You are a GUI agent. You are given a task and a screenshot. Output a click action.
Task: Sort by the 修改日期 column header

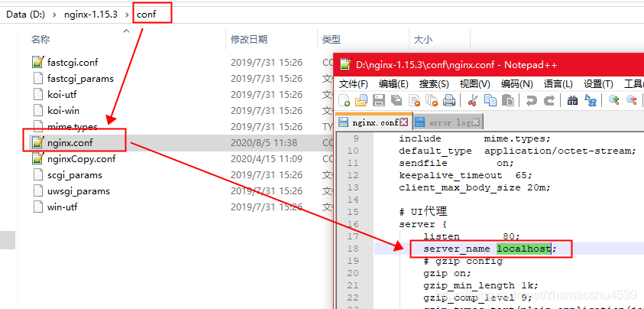tap(249, 40)
